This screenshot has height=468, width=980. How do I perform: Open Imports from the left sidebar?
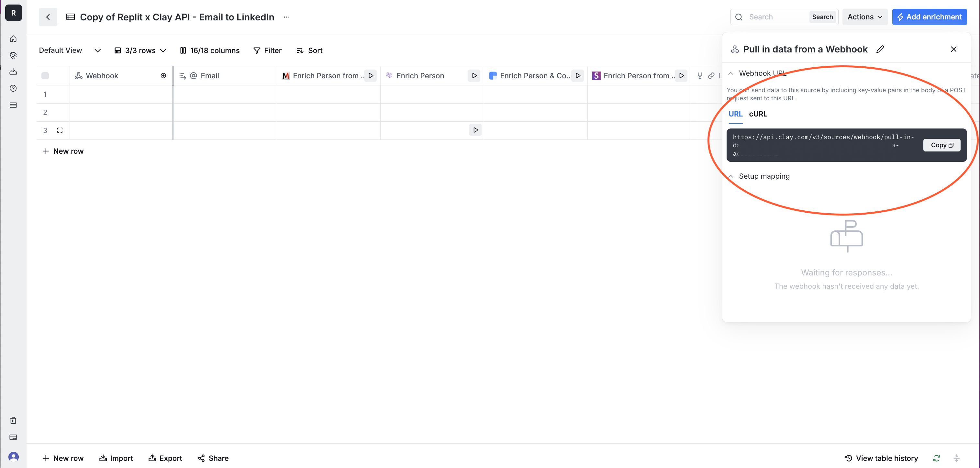(x=13, y=72)
